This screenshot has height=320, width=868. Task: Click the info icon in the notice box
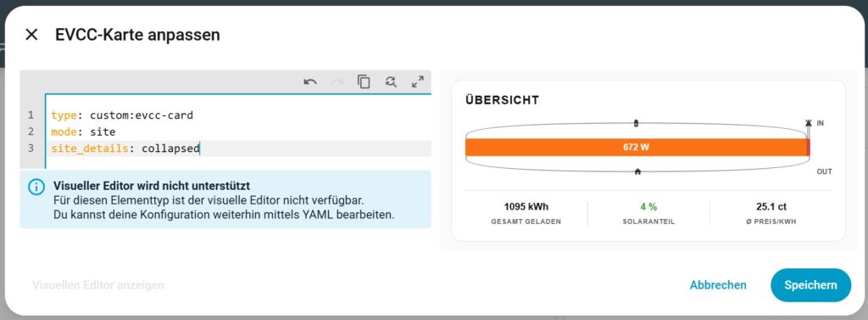(36, 188)
